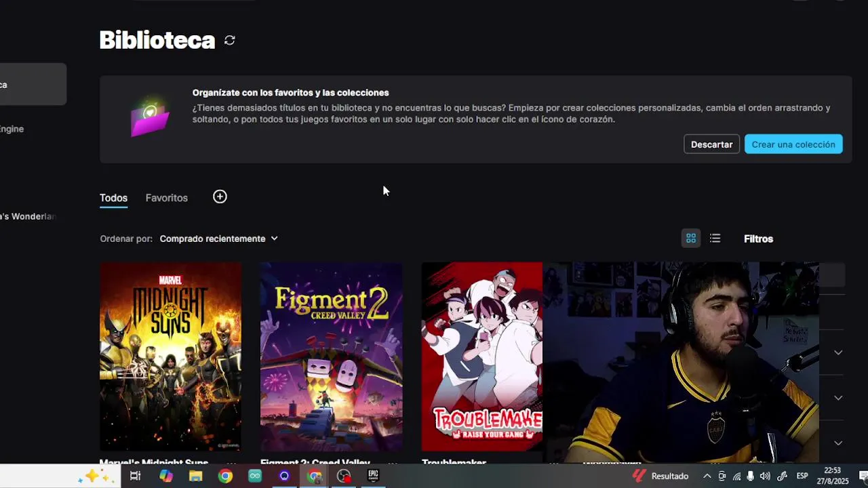Open Figment 2: Creed Valley game cover

[x=332, y=357]
